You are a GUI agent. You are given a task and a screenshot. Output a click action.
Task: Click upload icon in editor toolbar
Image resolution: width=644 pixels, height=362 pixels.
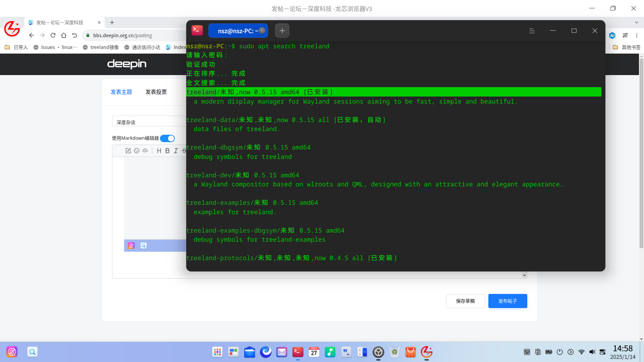(145, 151)
